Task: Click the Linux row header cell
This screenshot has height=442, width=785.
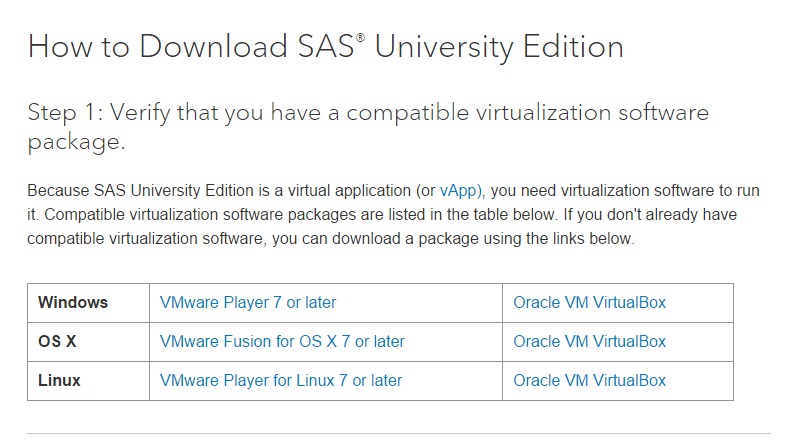Action: (x=60, y=380)
